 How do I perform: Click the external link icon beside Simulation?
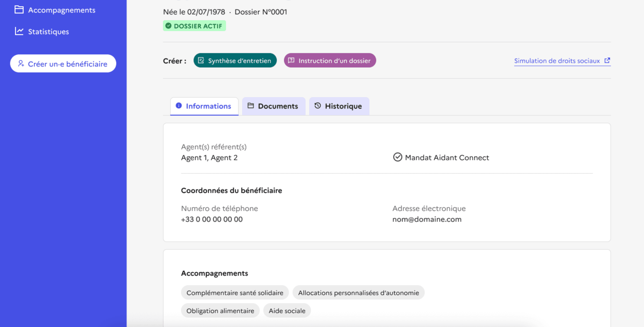pos(607,60)
